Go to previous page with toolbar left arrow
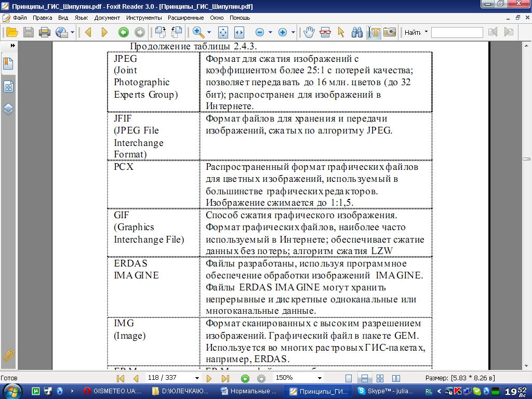The image size is (532, 399). point(88,32)
